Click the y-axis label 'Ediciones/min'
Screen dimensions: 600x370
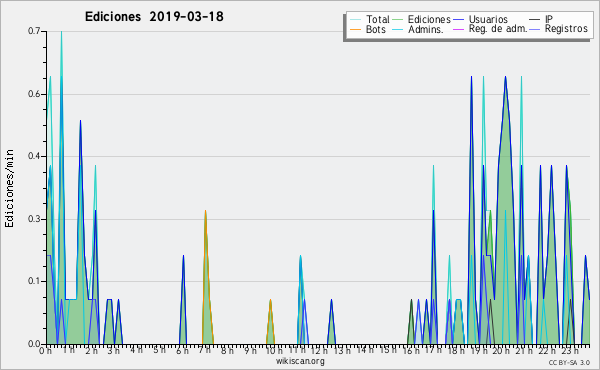(9, 188)
